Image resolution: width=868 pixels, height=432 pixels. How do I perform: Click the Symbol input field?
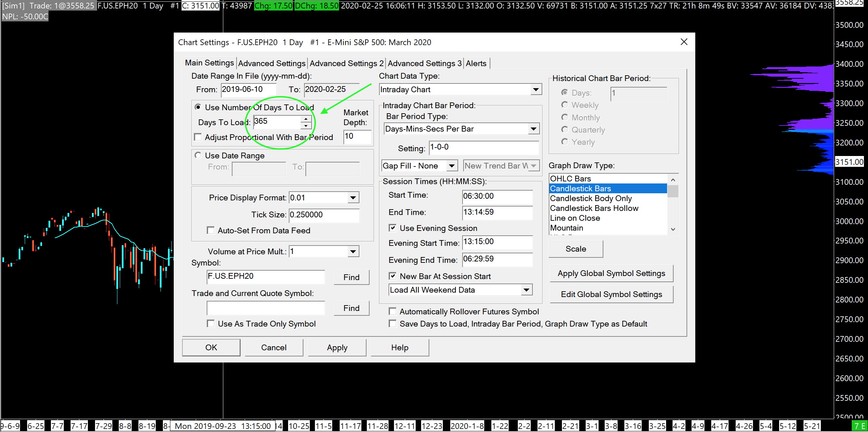point(265,276)
